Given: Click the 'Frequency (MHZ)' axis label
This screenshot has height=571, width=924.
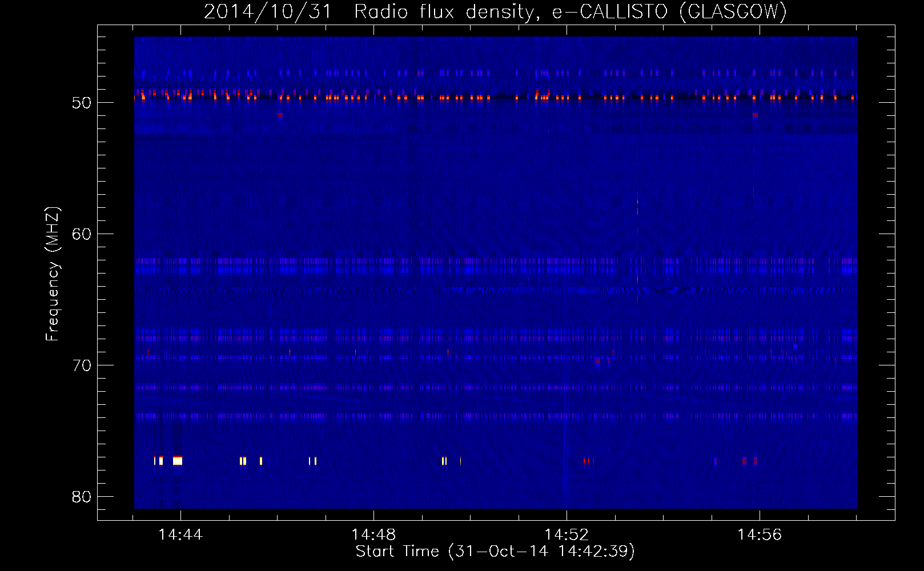Looking at the screenshot, I should [x=52, y=274].
